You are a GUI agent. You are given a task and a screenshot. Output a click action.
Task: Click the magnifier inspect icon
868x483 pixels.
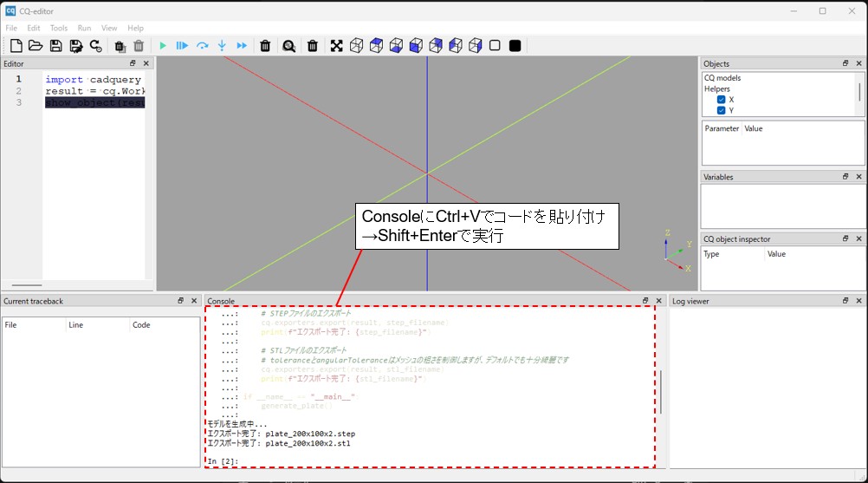point(288,46)
